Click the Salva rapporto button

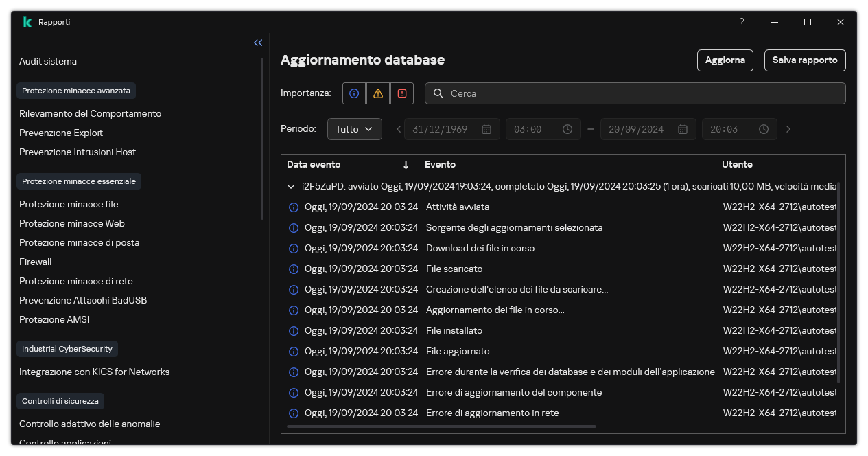point(805,60)
